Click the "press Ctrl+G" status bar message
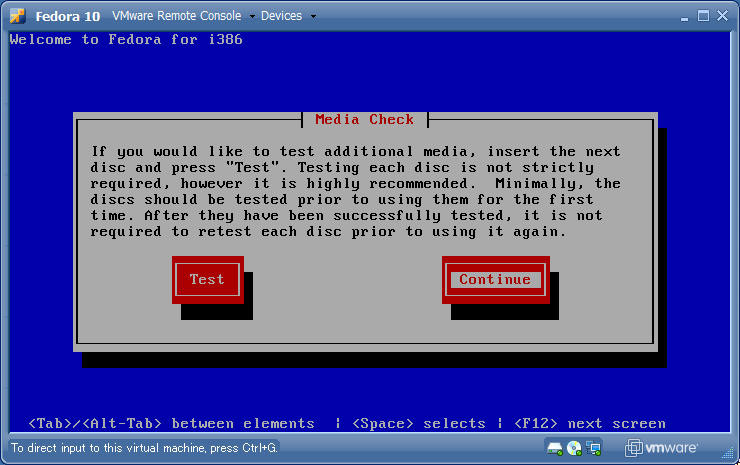The image size is (740, 465). (x=144, y=448)
